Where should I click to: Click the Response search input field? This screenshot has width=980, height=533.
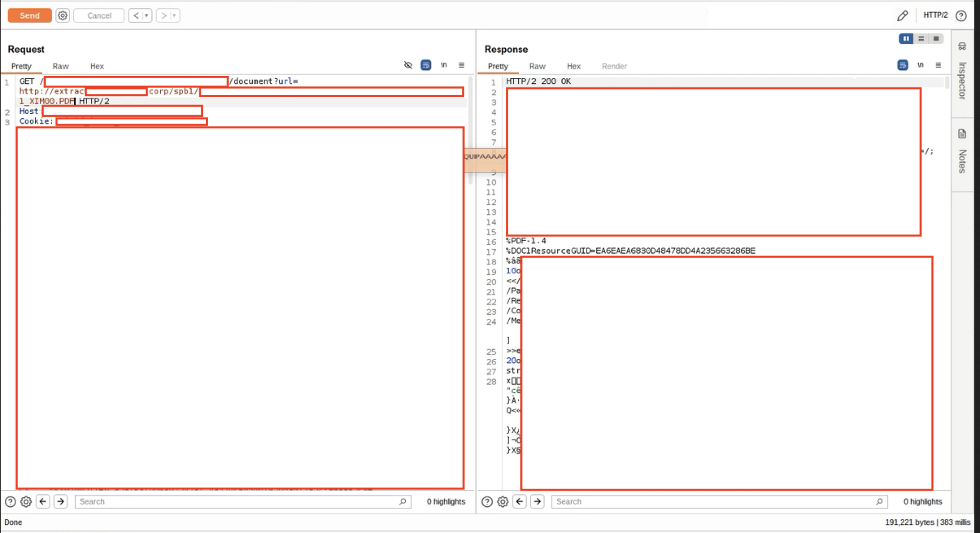tap(713, 501)
